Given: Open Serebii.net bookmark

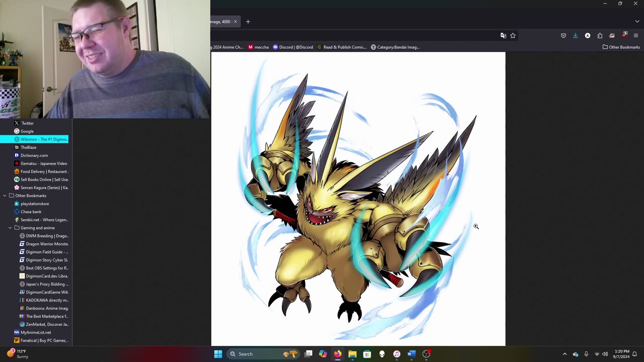Looking at the screenshot, I should [41, 220].
